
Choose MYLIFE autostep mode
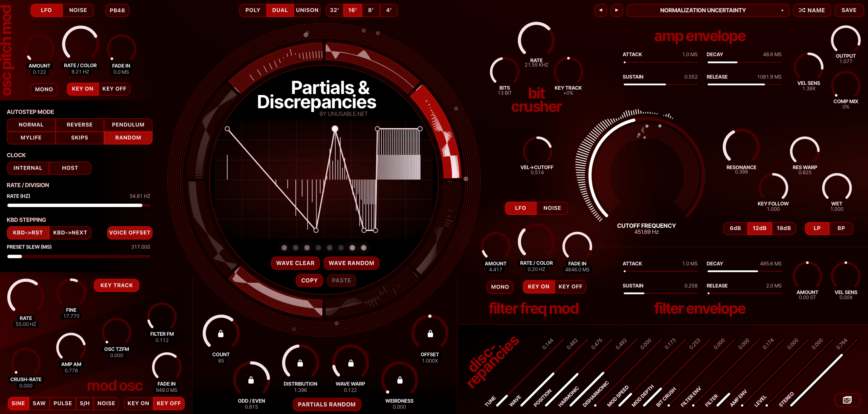point(31,137)
